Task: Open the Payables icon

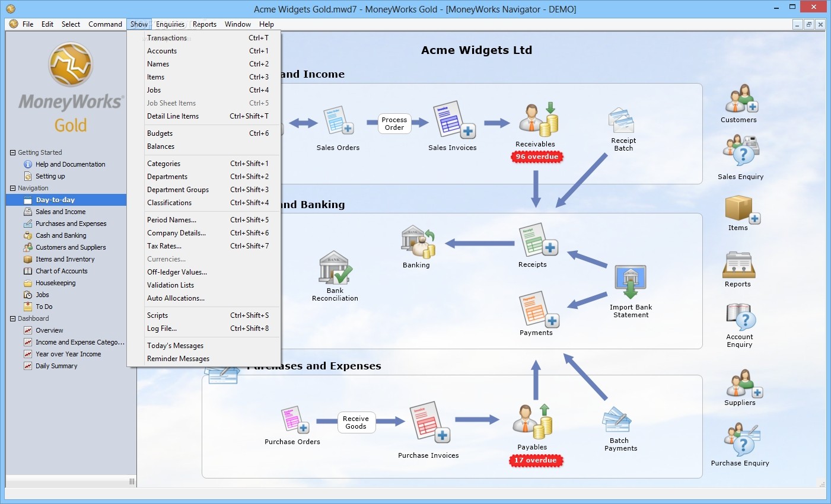Action: point(533,421)
